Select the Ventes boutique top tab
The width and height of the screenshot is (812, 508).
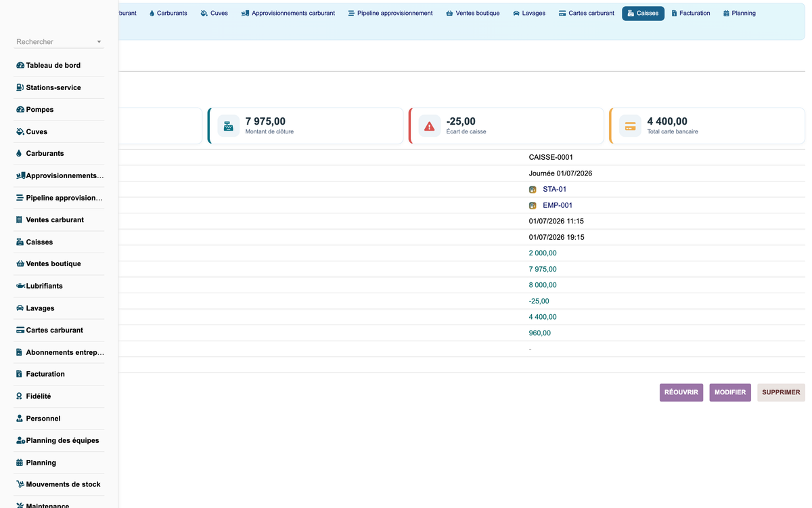pyautogui.click(x=473, y=13)
